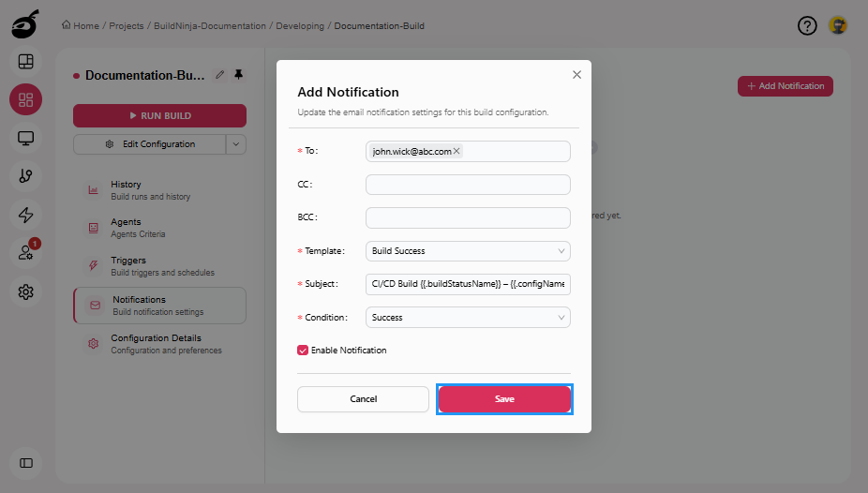Click Add Notification button

coord(785,86)
